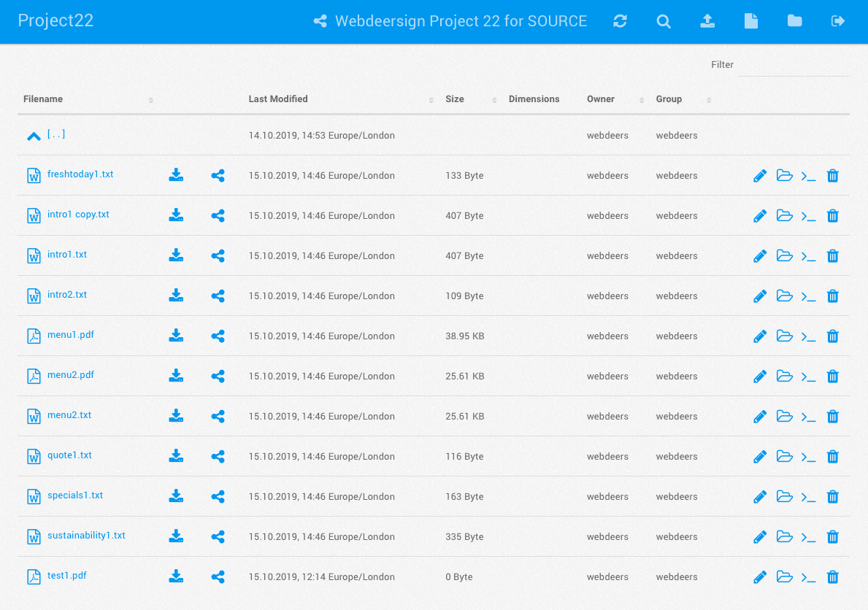Sort files by Size column header
The width and height of the screenshot is (868, 610).
click(455, 99)
